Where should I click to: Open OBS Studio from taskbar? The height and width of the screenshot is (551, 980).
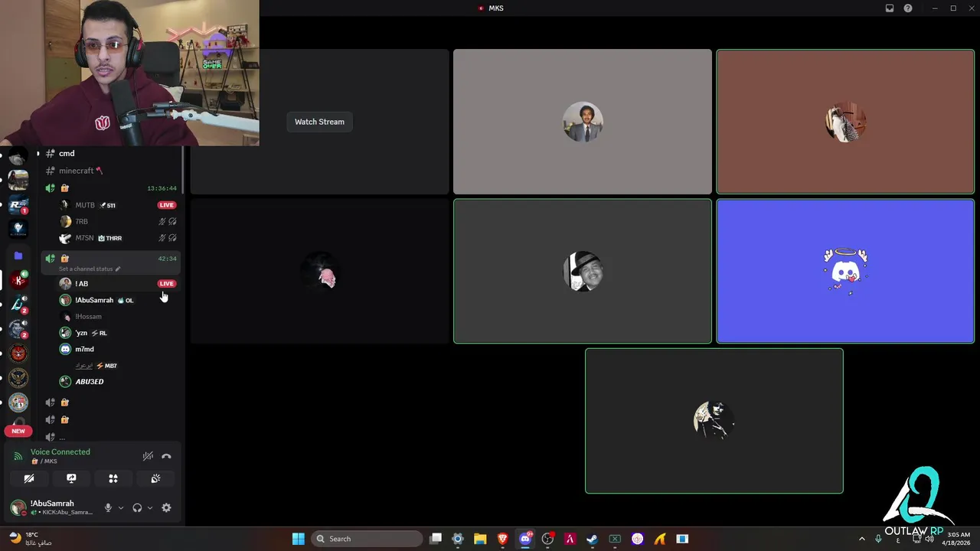click(547, 539)
